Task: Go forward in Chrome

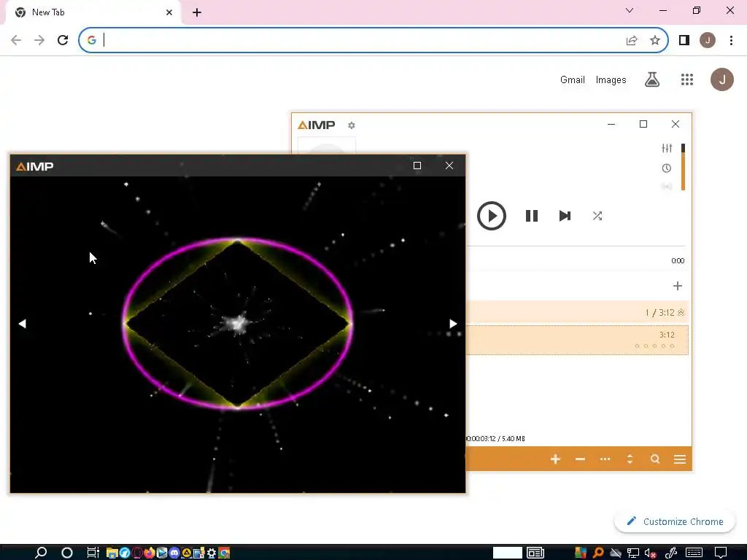Action: pyautogui.click(x=39, y=40)
